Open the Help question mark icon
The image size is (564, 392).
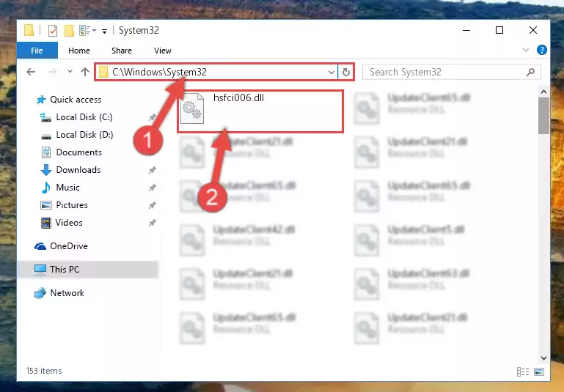(541, 50)
